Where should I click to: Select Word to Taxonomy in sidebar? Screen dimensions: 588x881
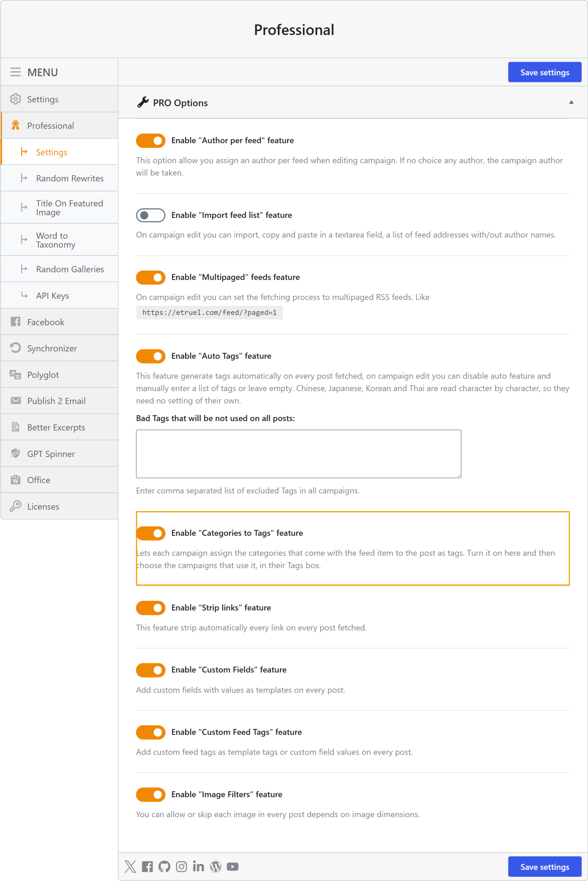click(x=59, y=240)
